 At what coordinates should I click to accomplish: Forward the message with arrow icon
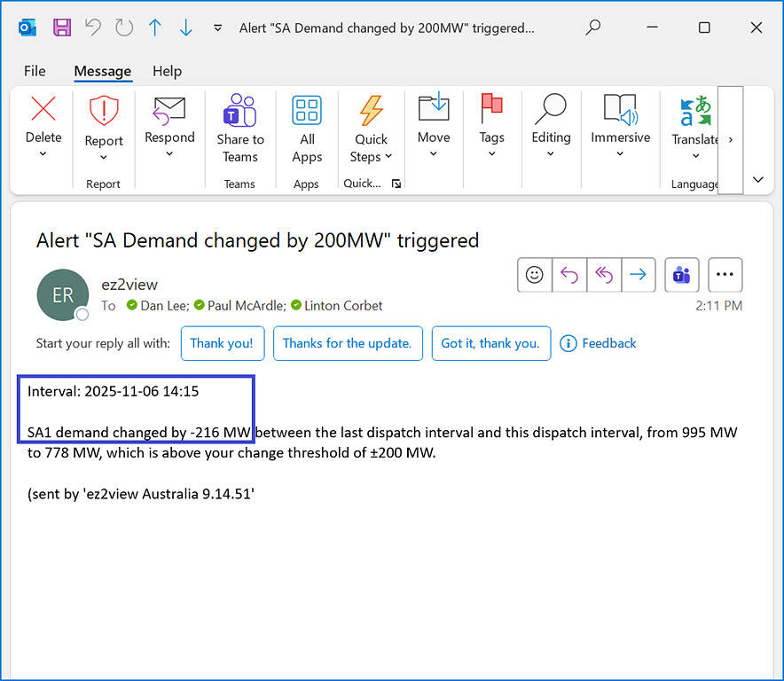click(638, 275)
